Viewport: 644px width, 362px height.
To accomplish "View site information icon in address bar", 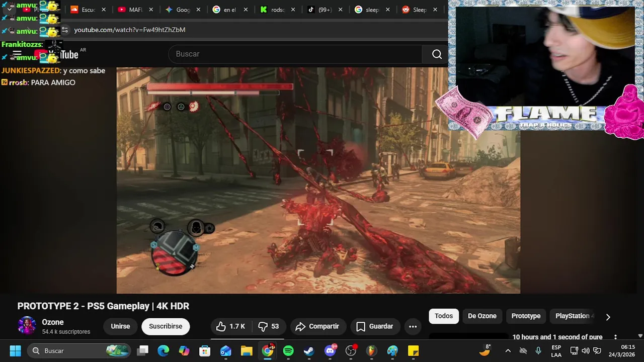I will (65, 30).
